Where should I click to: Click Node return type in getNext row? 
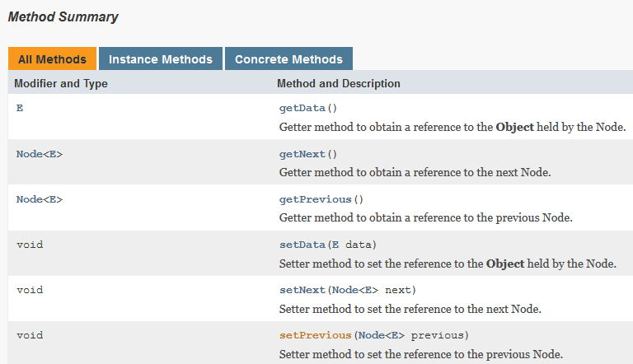coord(29,154)
